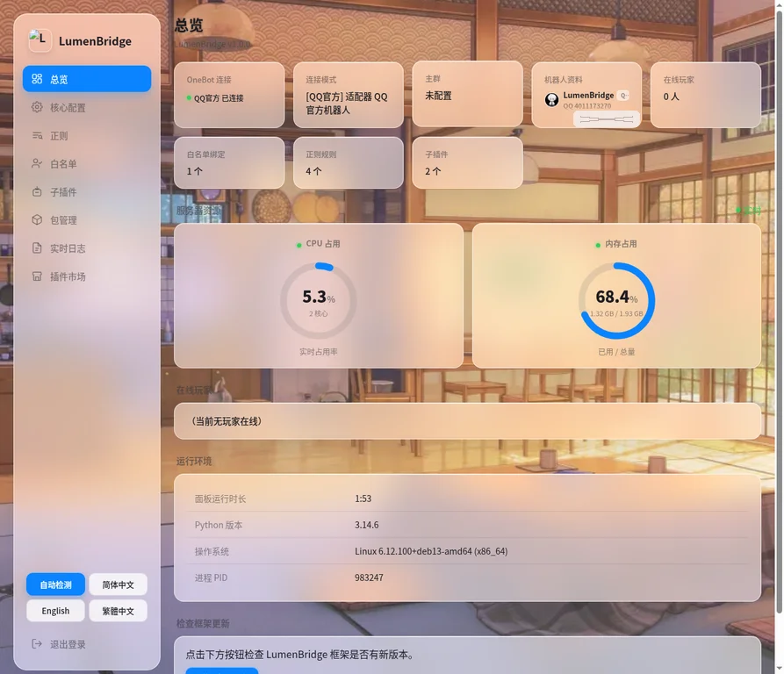Open the 包管理 box icon

click(x=37, y=219)
